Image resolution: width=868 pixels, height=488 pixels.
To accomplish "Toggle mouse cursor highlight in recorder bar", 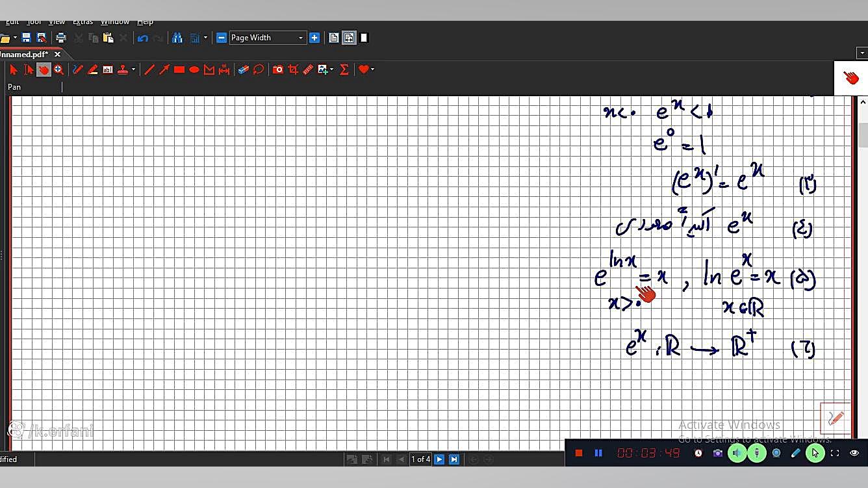I will [x=815, y=453].
